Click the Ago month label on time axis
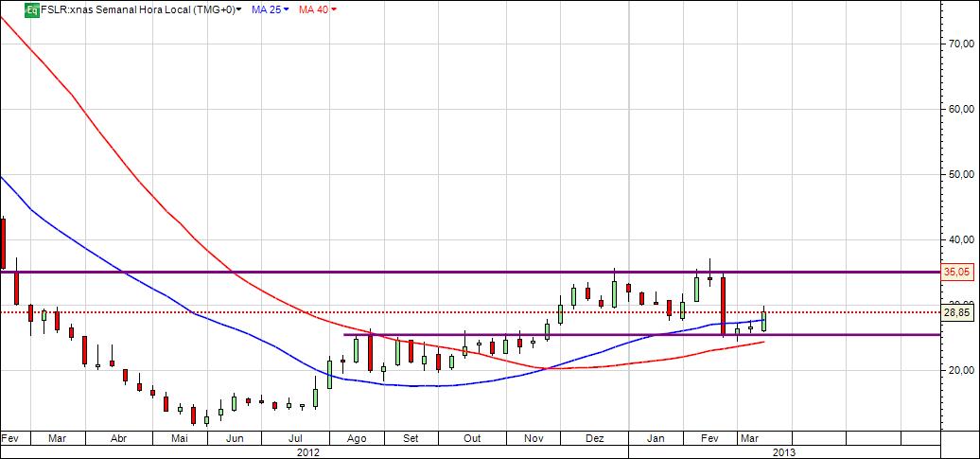 [355, 438]
